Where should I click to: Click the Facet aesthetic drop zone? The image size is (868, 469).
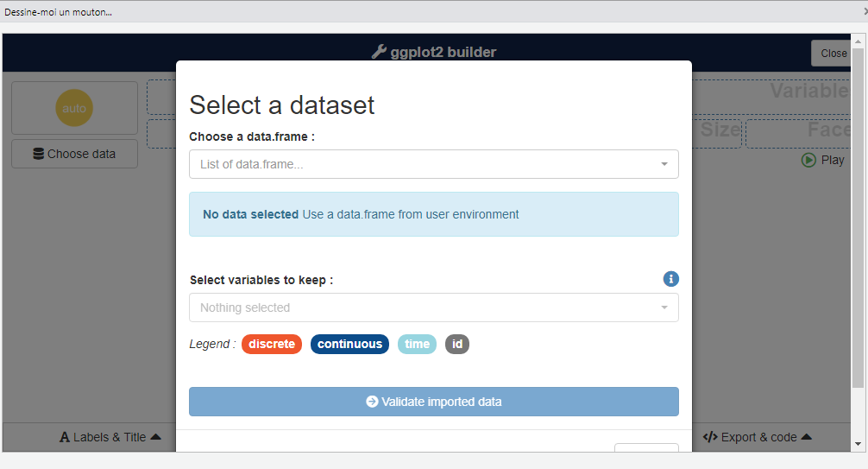(x=797, y=133)
